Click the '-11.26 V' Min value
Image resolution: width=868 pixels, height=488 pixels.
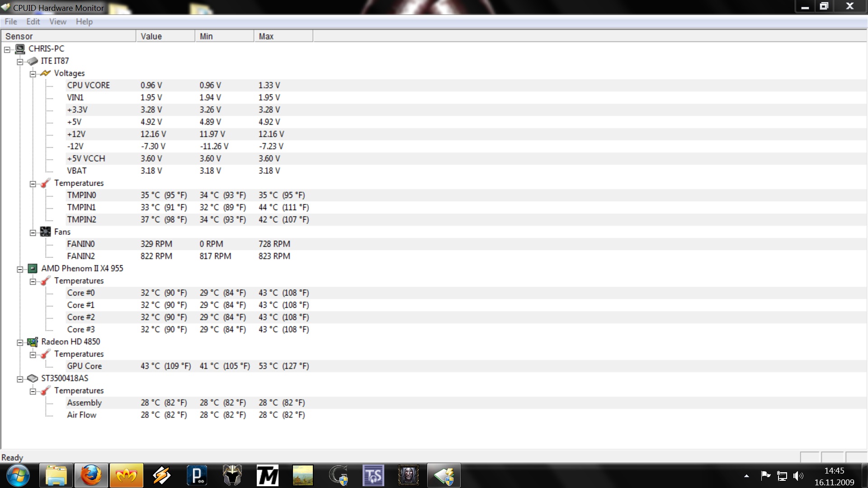tap(214, 146)
